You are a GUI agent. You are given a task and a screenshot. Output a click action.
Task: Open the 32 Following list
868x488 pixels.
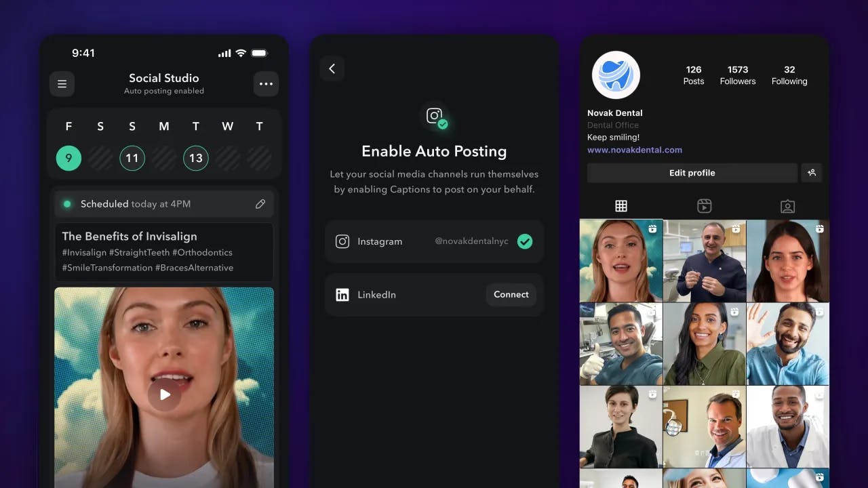(789, 75)
